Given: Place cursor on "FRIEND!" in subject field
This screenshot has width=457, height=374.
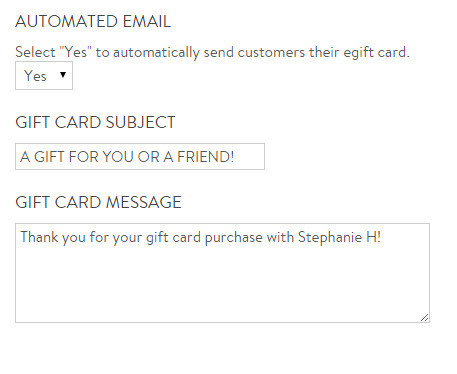Looking at the screenshot, I should point(205,156).
